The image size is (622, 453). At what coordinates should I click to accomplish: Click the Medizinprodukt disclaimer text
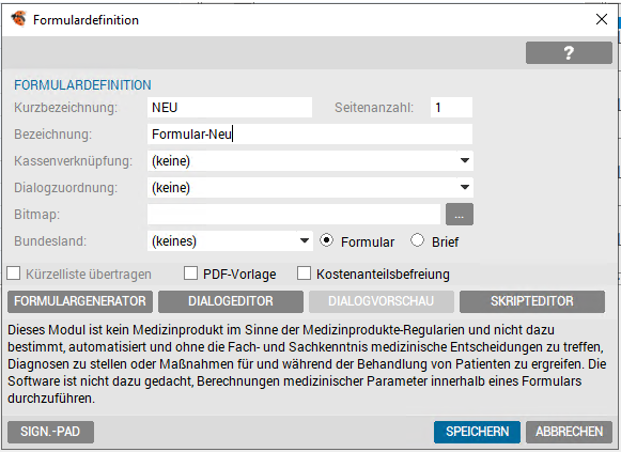point(307,364)
